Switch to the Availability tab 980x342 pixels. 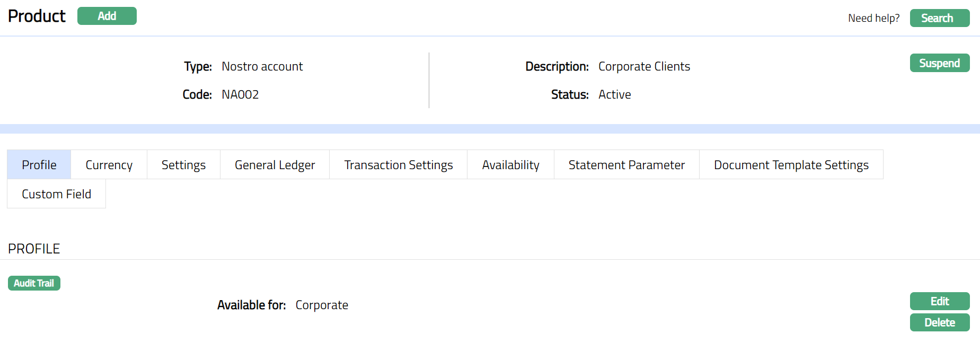coord(510,165)
